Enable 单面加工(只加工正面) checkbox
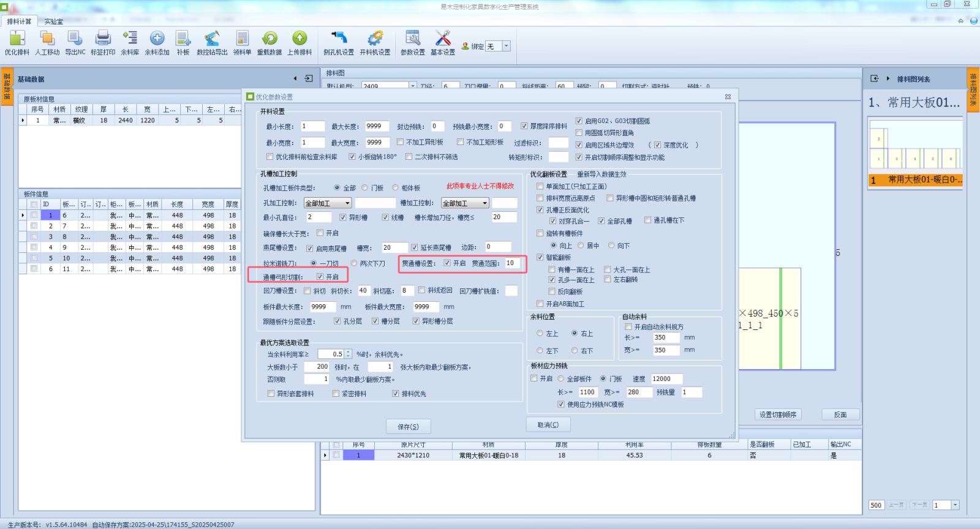The image size is (980, 529). click(x=540, y=186)
